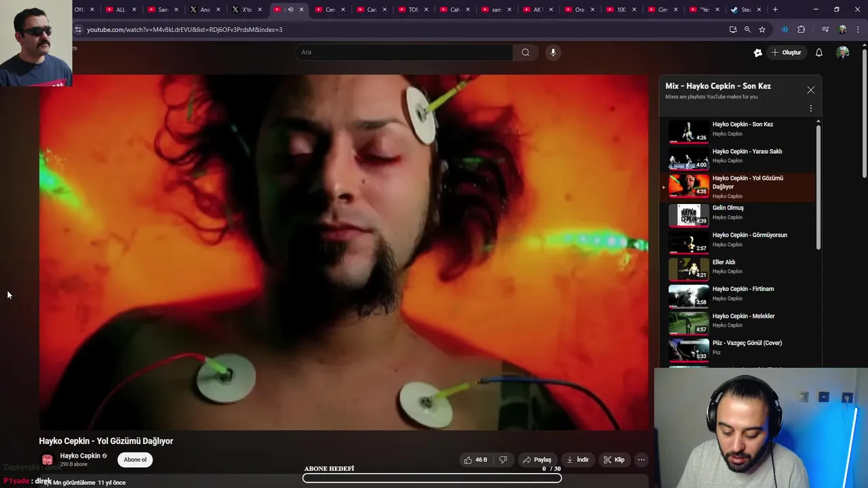Play Son Kez thumbnail in playlist
Image resolution: width=868 pixels, height=488 pixels.
(x=688, y=131)
